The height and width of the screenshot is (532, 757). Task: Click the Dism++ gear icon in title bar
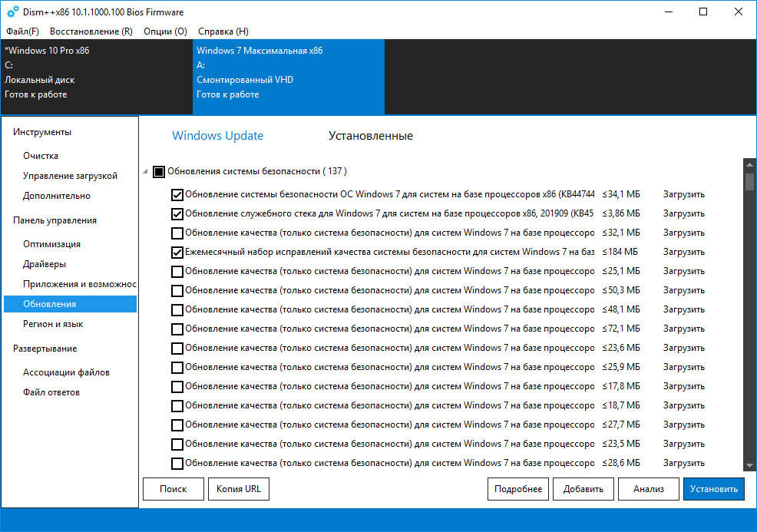click(12, 12)
